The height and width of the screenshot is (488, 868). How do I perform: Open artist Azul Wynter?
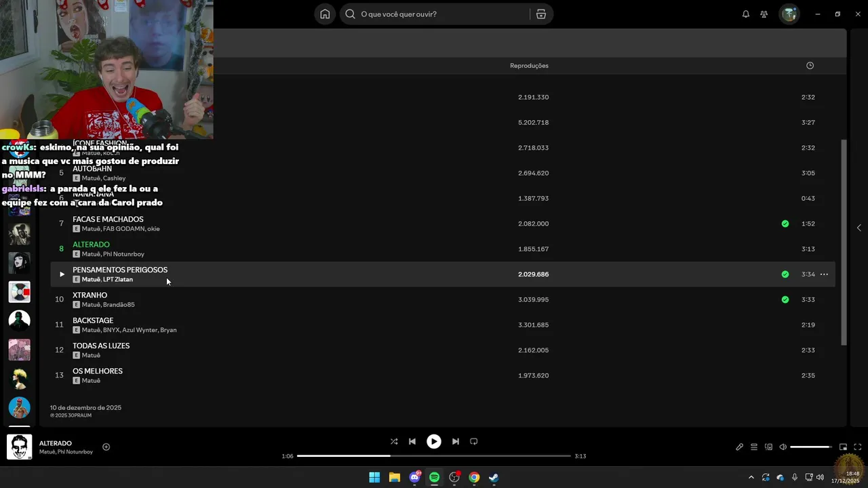click(x=140, y=330)
